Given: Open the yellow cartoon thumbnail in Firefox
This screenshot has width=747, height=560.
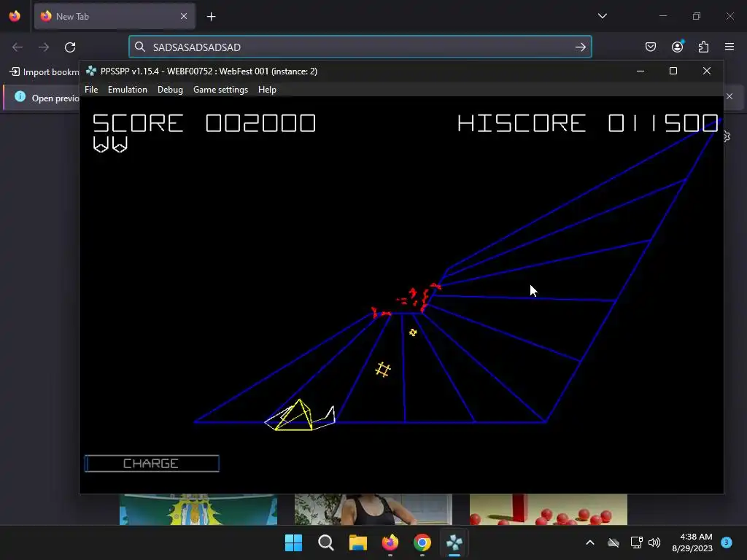Looking at the screenshot, I should 198,509.
